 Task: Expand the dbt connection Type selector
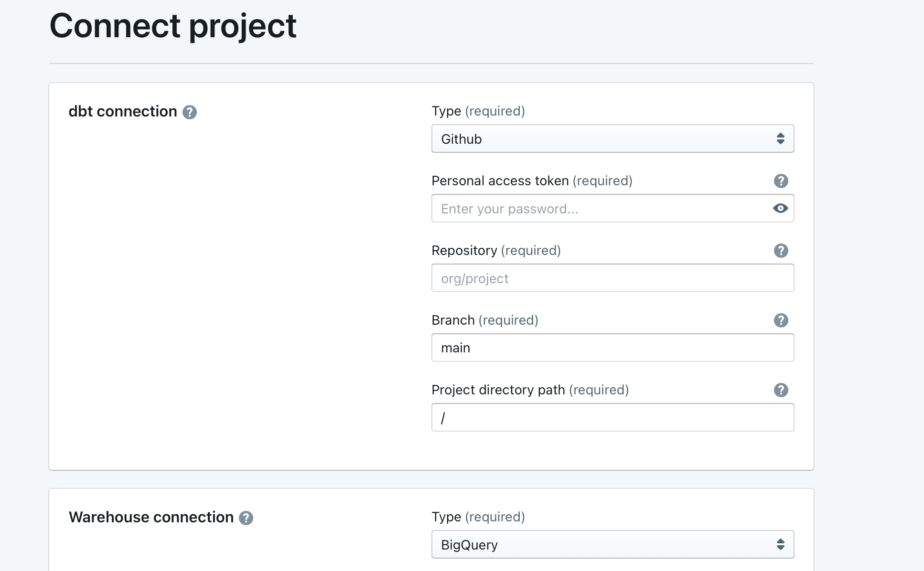click(613, 138)
